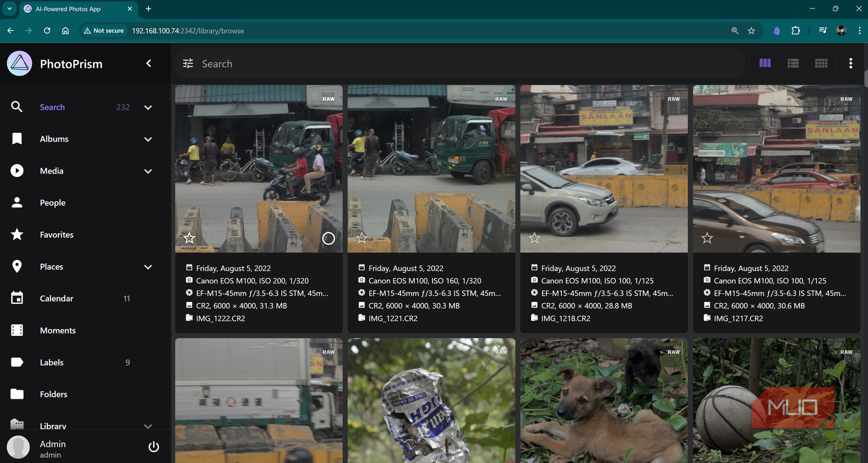
Task: Log out using the power icon
Action: tap(154, 447)
